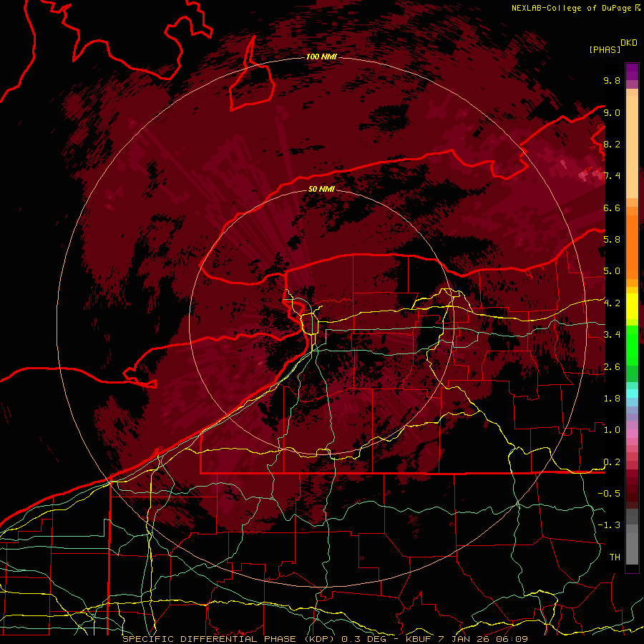Pick the yellow color bar segment
Screen dimensions: 644x644
(632, 306)
